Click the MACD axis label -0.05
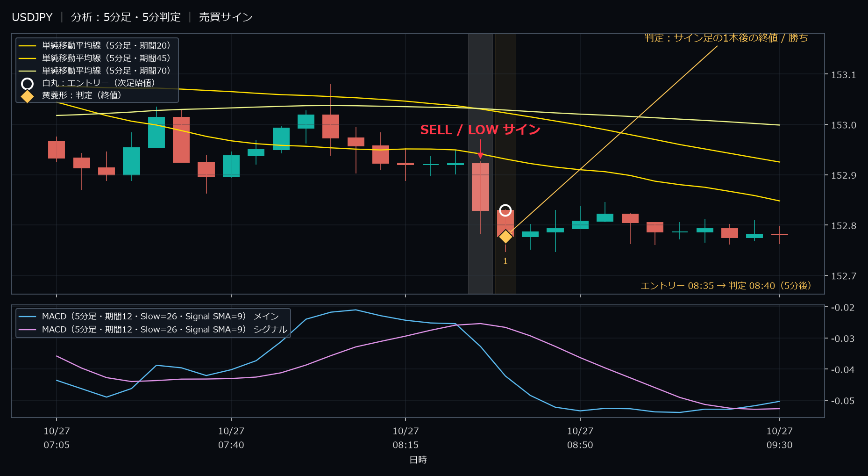Image resolution: width=868 pixels, height=476 pixels. tap(842, 401)
